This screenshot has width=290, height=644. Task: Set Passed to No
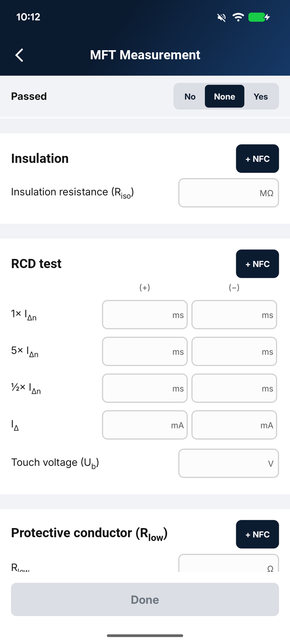click(x=190, y=97)
